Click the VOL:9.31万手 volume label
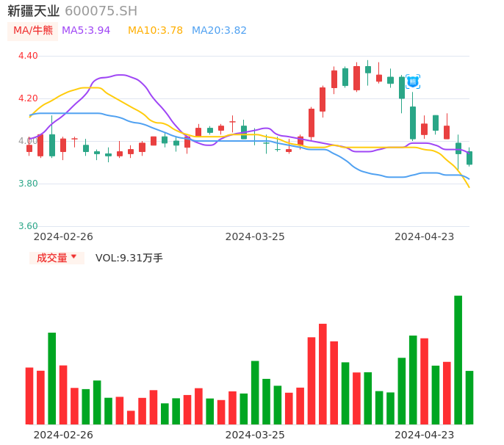504x445 pixels. pyautogui.click(x=129, y=258)
